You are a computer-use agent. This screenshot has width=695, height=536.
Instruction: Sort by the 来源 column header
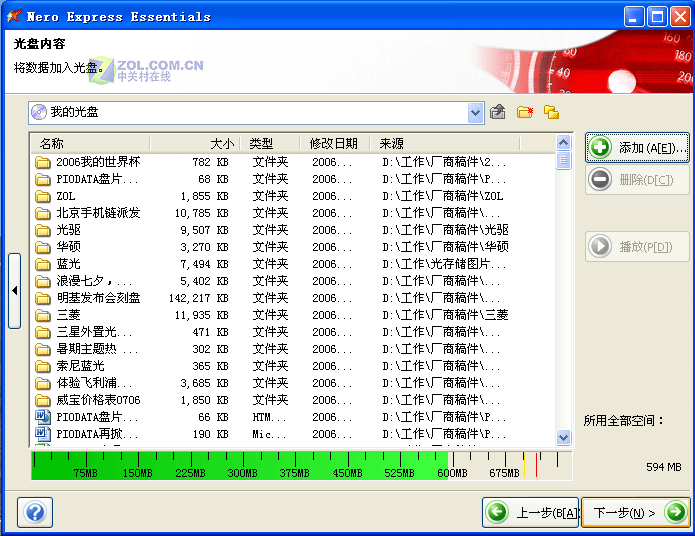pos(445,144)
